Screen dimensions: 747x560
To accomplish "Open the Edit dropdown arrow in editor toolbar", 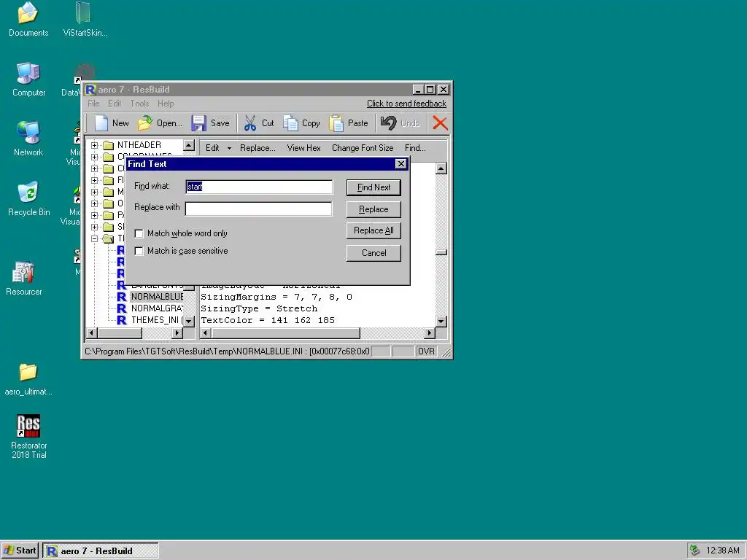I will (229, 148).
